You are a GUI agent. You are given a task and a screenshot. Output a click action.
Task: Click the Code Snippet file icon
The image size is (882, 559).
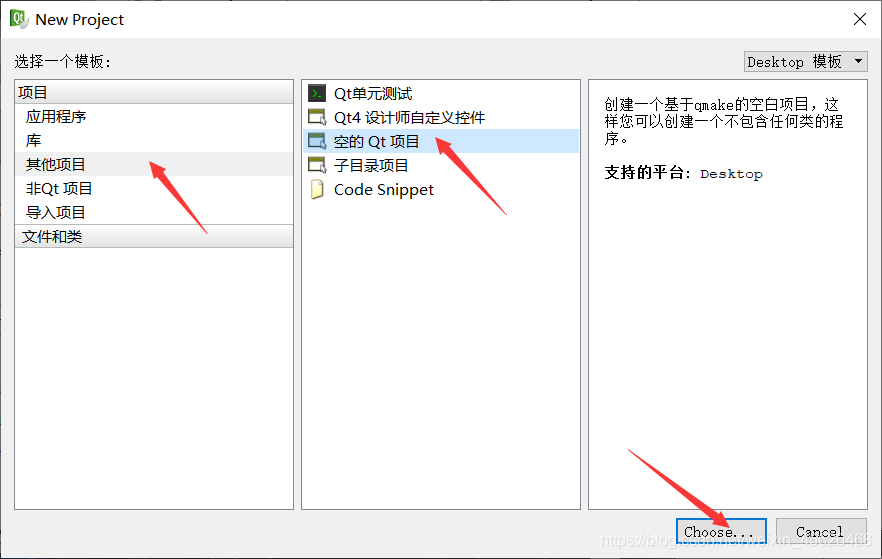click(317, 190)
